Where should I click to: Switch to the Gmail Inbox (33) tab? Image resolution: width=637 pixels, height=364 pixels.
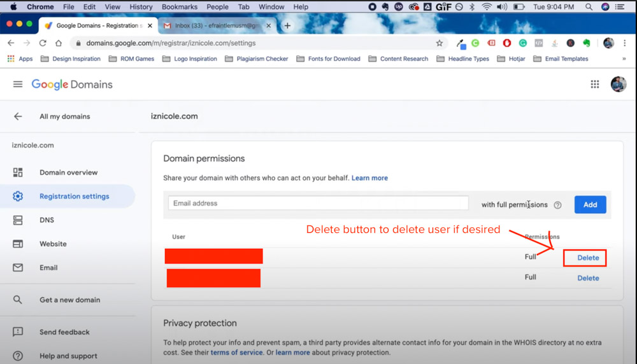coord(217,25)
